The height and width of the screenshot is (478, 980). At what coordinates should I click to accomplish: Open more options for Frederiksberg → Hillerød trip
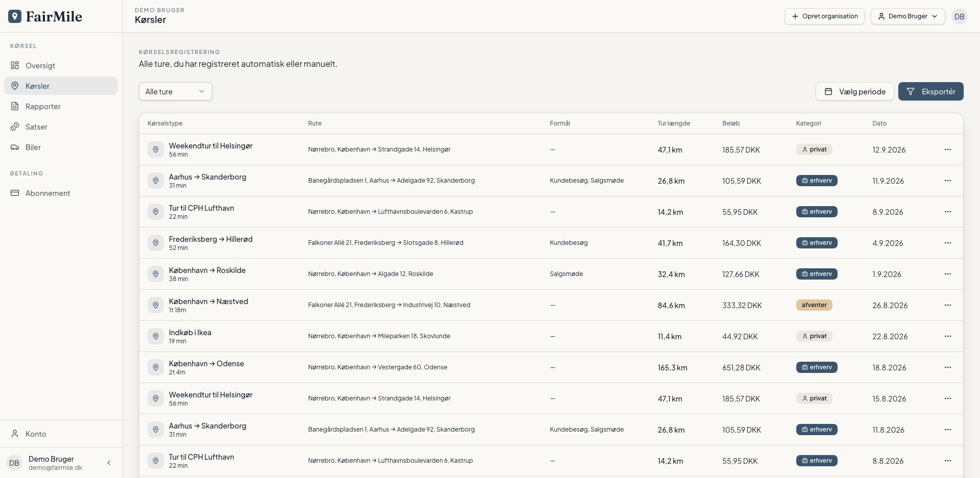click(947, 243)
